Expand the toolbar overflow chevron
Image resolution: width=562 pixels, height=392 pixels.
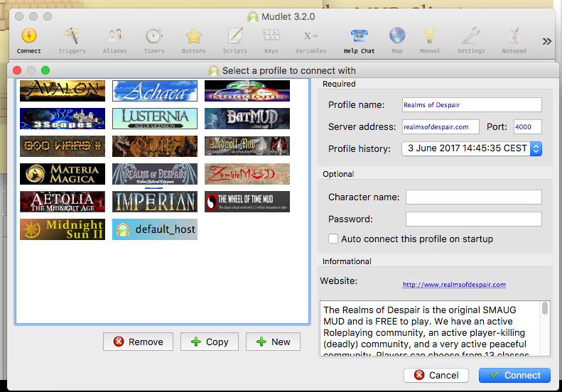546,42
